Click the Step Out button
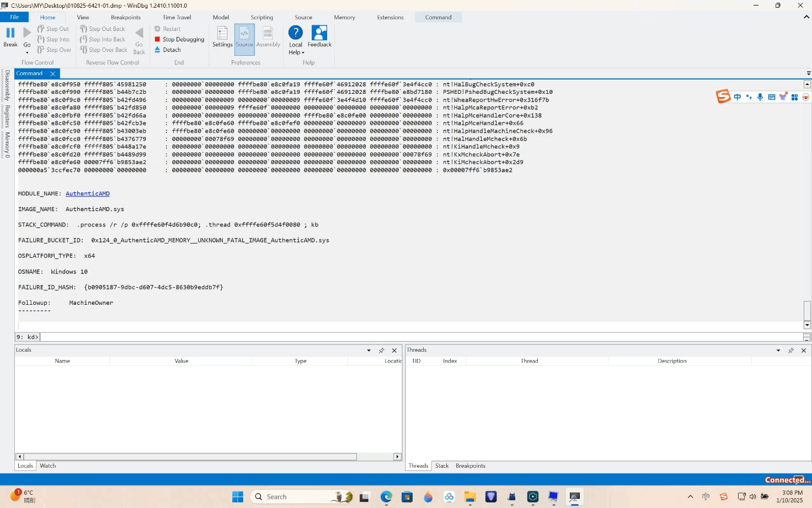Image resolution: width=812 pixels, height=508 pixels. click(x=53, y=29)
